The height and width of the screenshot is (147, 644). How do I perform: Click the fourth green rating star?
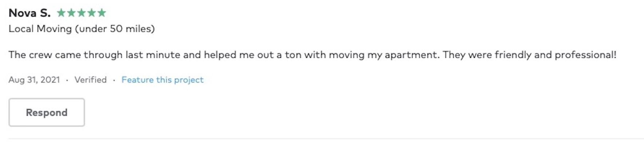click(x=92, y=13)
